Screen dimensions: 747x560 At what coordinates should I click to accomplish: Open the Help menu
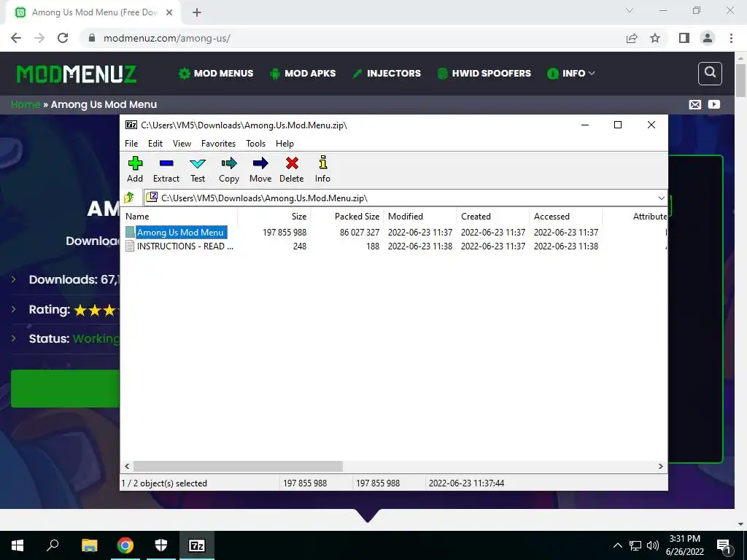click(x=285, y=144)
